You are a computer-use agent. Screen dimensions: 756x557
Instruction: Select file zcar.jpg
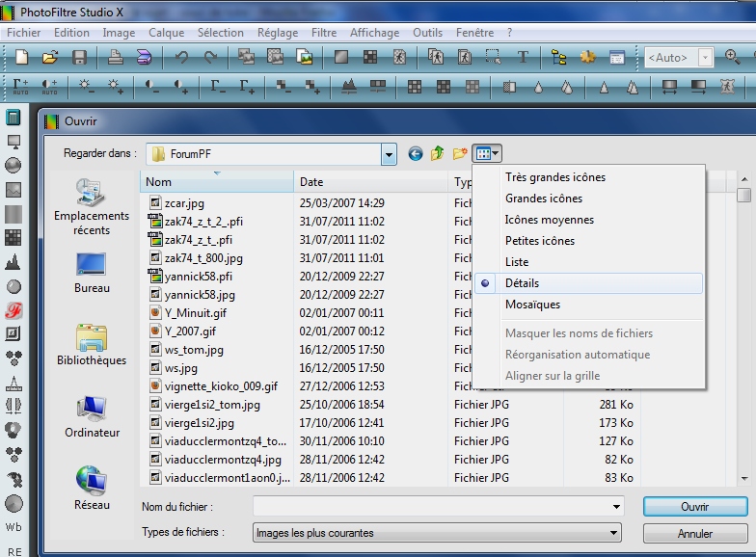click(184, 203)
